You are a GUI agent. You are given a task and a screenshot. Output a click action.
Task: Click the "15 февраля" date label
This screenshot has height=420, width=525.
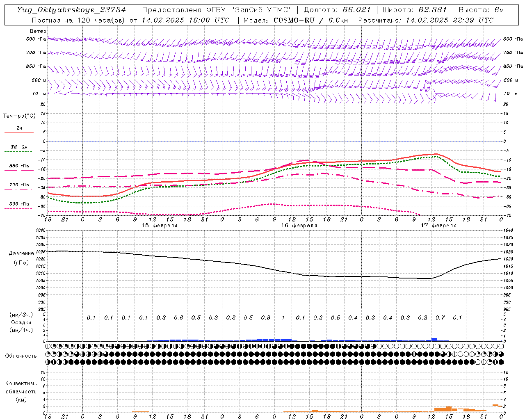point(160,226)
